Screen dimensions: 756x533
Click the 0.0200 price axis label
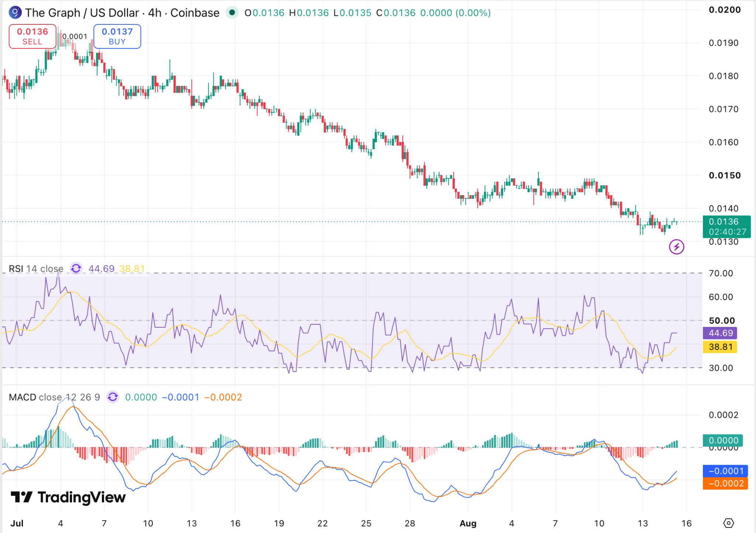click(725, 10)
